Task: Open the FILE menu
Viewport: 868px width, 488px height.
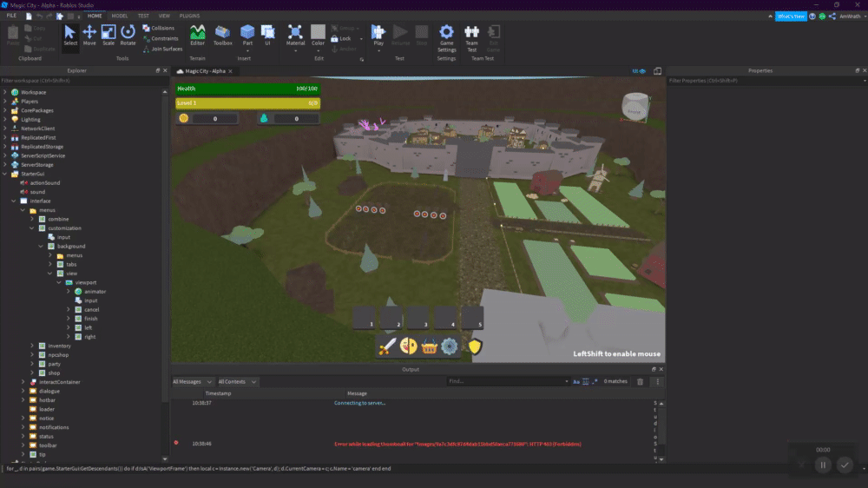Action: coord(11,16)
